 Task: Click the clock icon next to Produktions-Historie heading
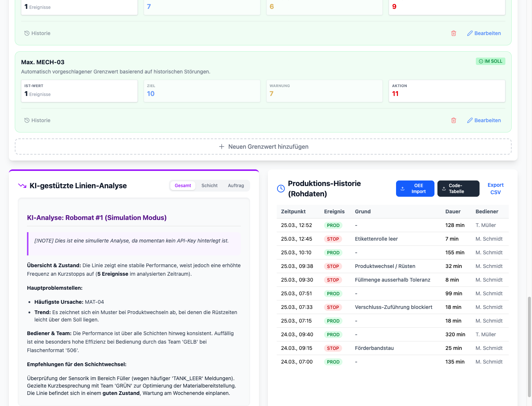coord(280,189)
